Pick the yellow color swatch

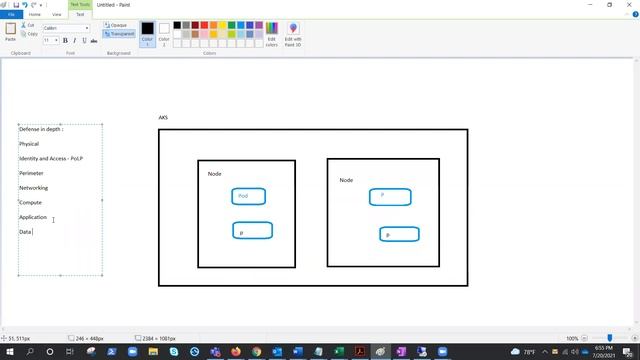pyautogui.click(x=222, y=25)
